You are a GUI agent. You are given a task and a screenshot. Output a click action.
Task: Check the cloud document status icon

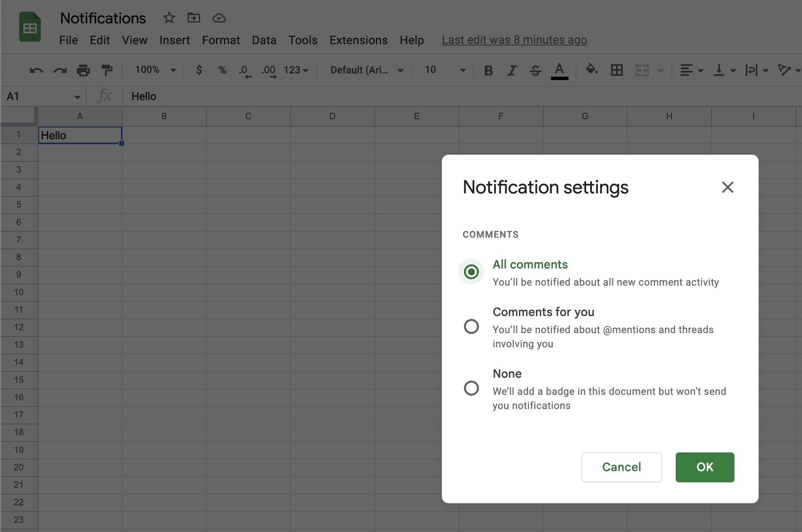click(x=219, y=18)
